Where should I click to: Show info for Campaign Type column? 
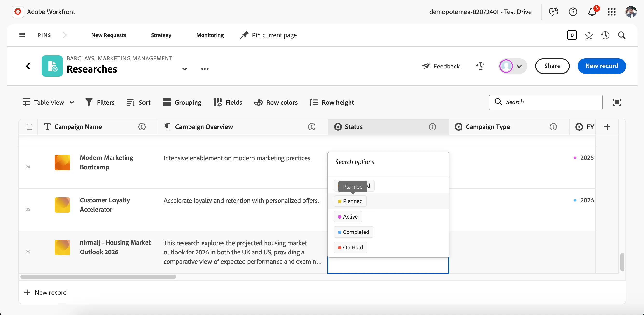(x=553, y=127)
